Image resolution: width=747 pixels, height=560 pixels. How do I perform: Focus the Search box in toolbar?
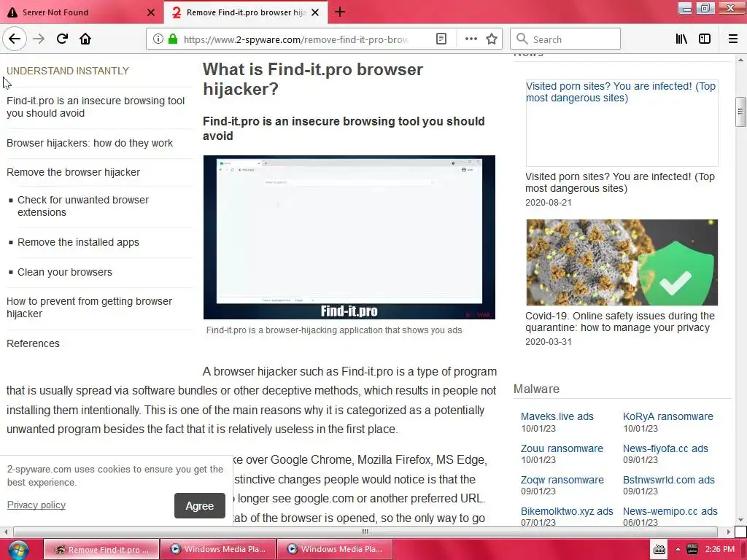click(565, 39)
